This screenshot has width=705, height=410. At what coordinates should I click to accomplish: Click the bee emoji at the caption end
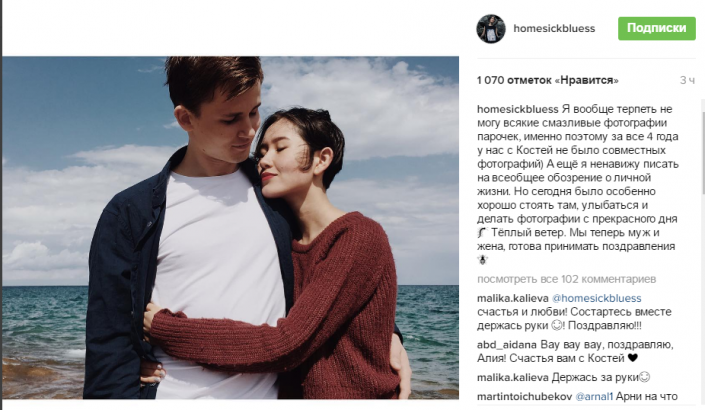click(x=482, y=259)
